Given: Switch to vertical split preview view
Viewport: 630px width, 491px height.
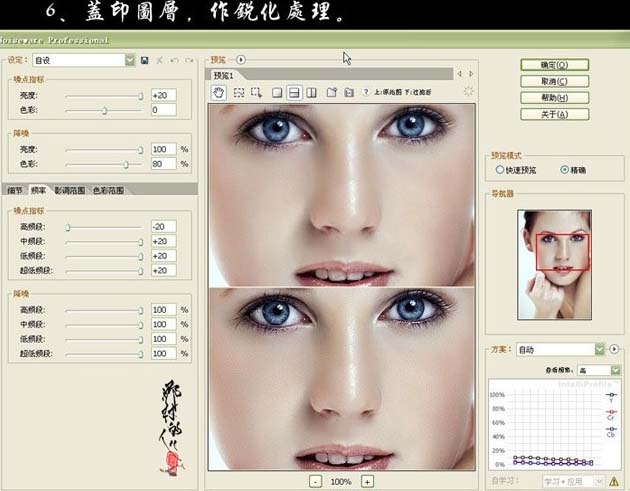Looking at the screenshot, I should [x=311, y=93].
